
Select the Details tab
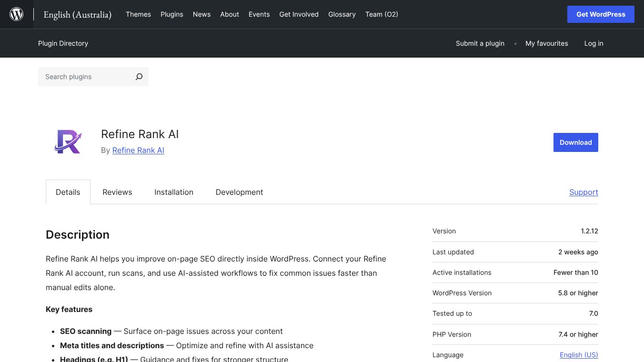coord(68,192)
